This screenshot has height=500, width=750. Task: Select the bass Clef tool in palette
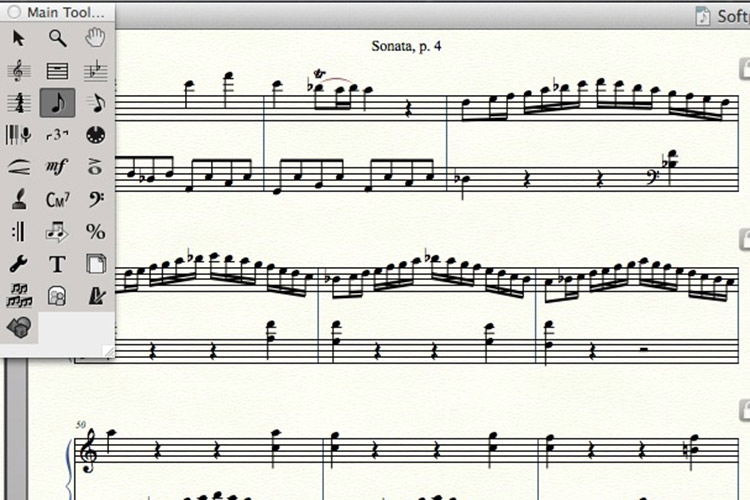click(x=95, y=199)
